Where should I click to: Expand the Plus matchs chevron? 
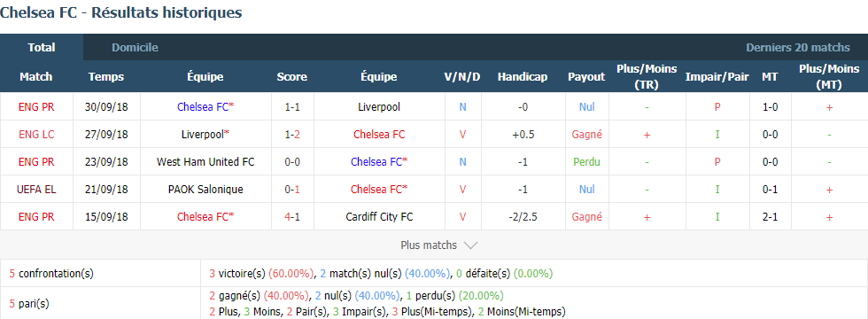point(470,245)
